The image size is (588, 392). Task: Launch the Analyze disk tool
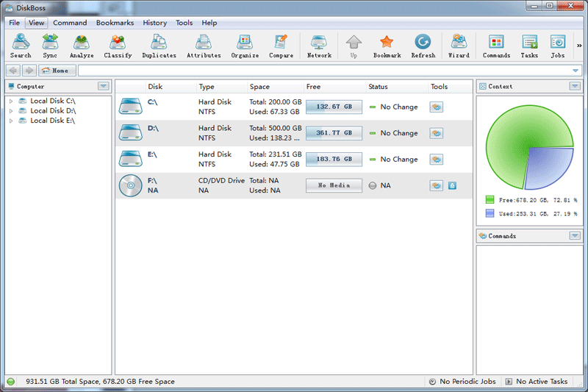click(x=82, y=46)
